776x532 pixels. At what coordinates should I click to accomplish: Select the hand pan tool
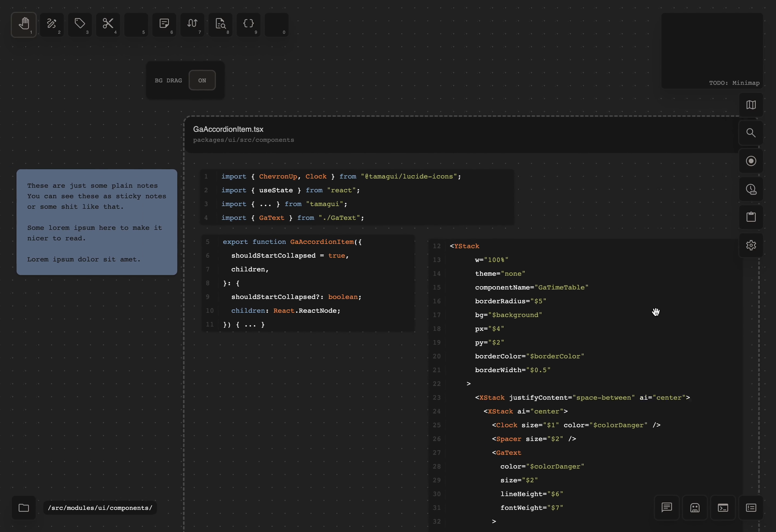(24, 24)
